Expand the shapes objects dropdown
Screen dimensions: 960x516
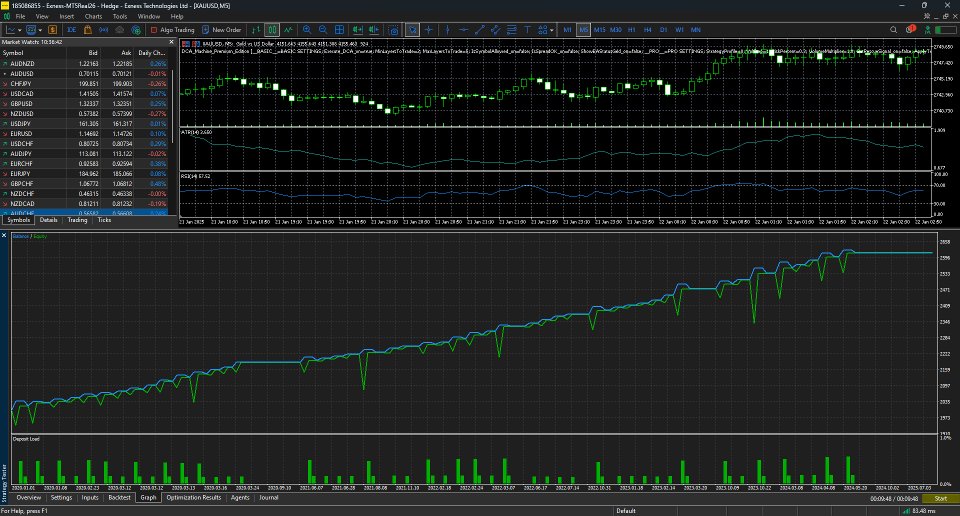click(x=552, y=30)
